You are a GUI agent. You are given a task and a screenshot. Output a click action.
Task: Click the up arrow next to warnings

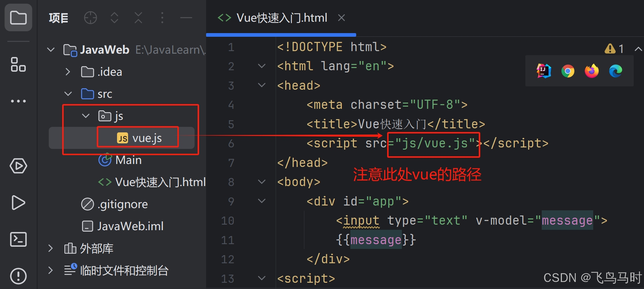638,49
